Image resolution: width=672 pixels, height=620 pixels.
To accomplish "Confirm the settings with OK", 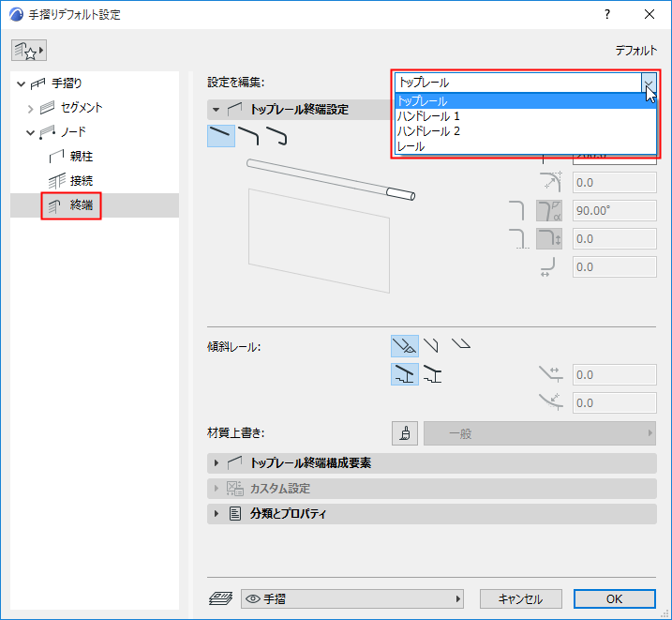I will click(x=615, y=599).
